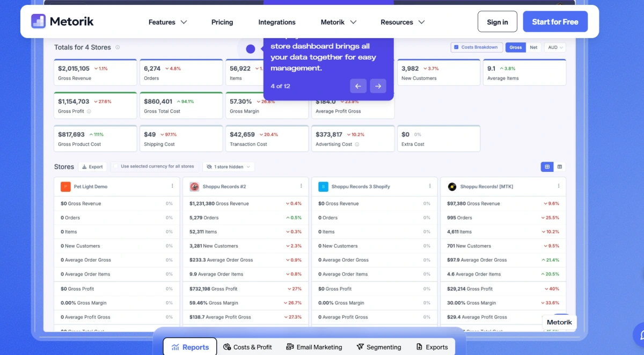The image size is (644, 355).
Task: Click the Pet Light Demo store icon
Action: coord(65,187)
